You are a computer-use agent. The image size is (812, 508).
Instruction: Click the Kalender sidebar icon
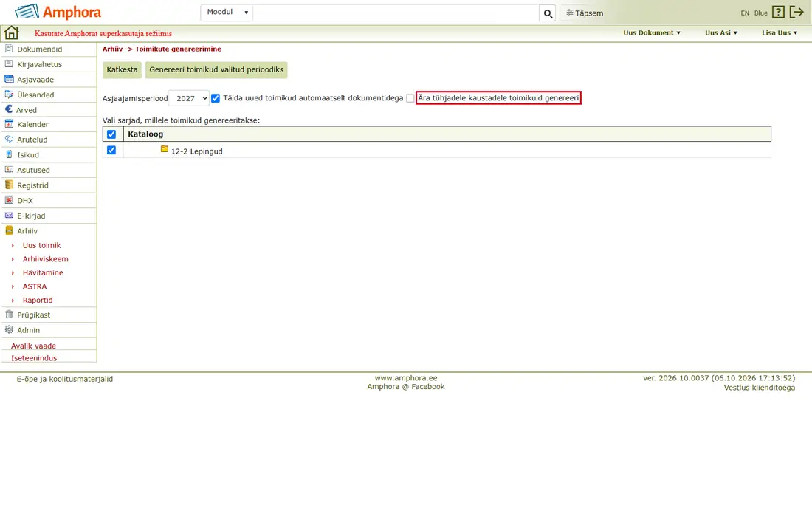9,124
